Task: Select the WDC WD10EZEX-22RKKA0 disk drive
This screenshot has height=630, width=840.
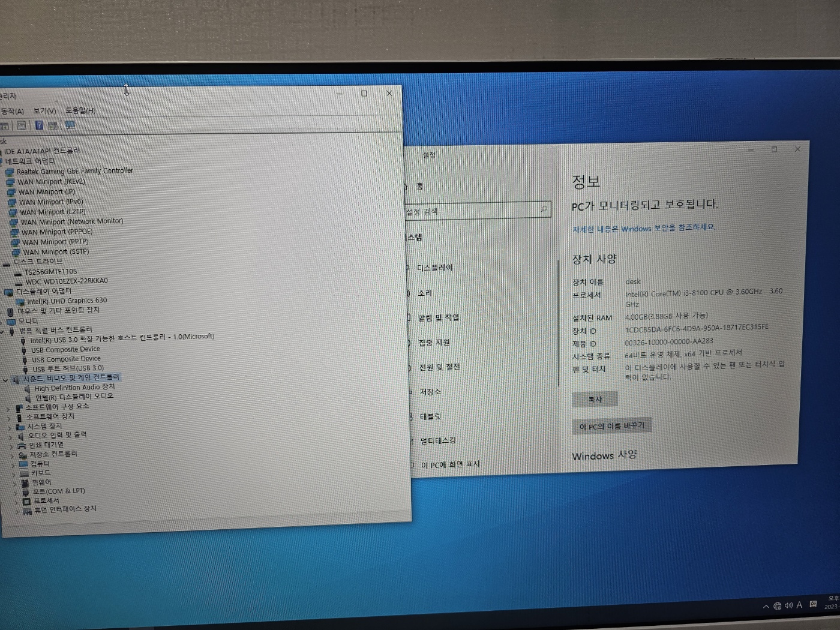Action: click(66, 281)
